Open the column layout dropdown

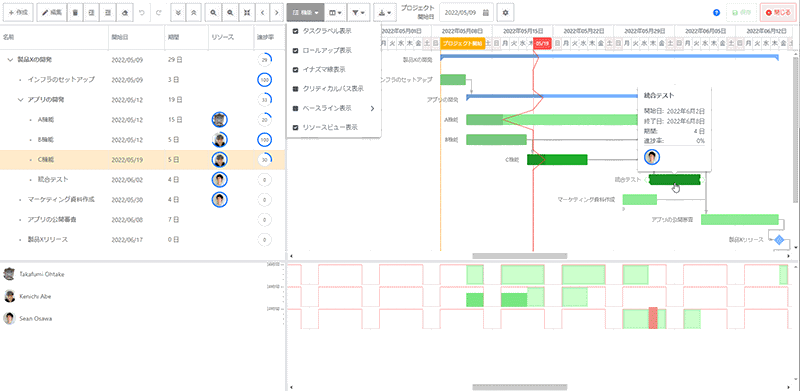[x=335, y=12]
